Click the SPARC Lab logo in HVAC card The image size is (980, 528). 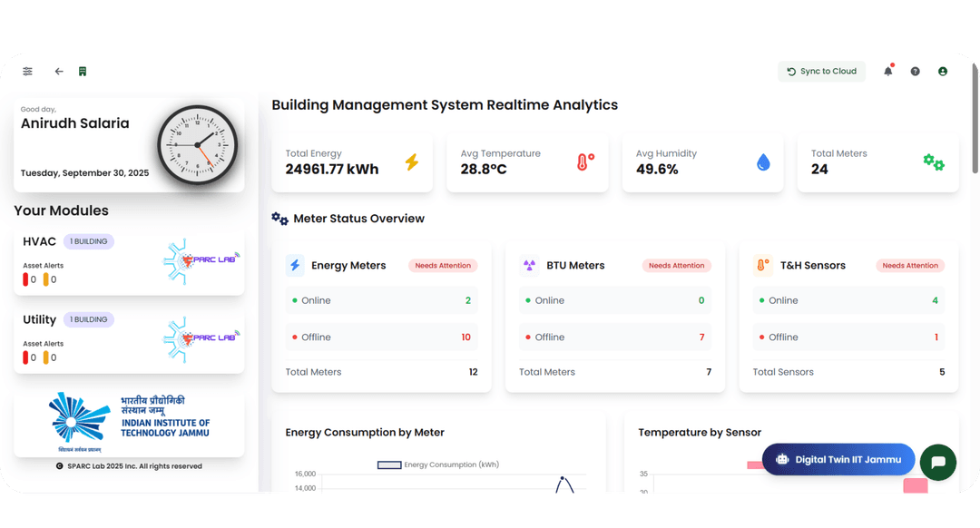coord(201,261)
